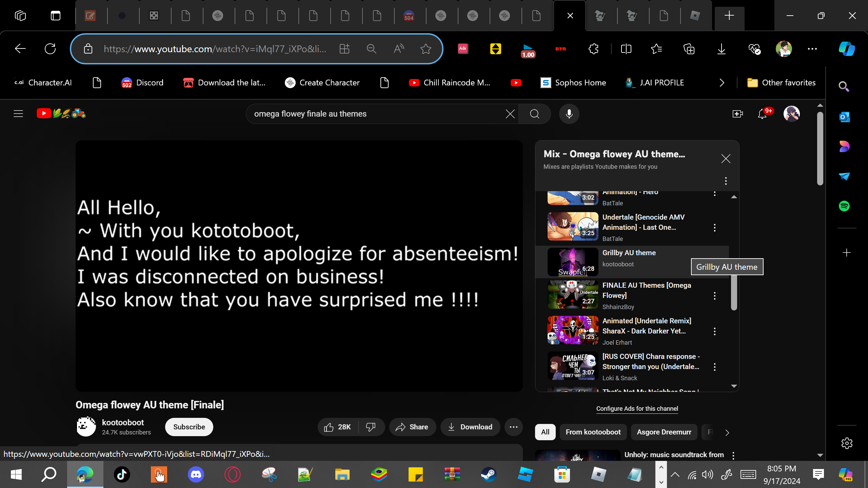
Task: Click the YouTube Create video icon
Action: (737, 114)
